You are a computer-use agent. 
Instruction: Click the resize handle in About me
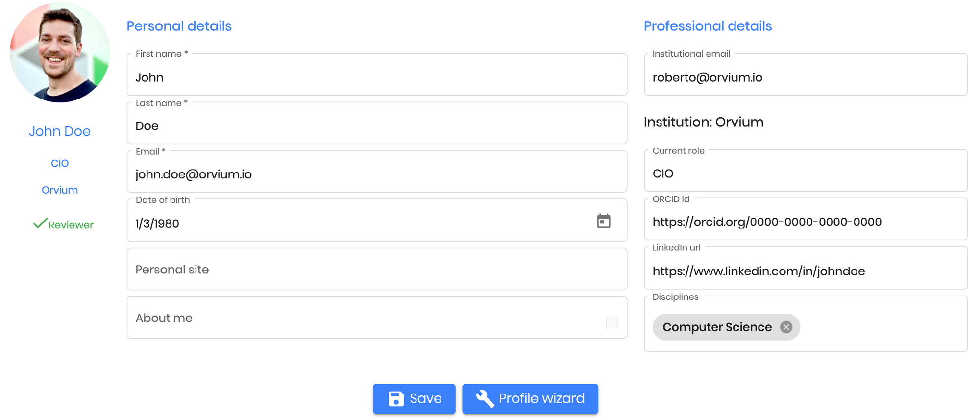(612, 322)
